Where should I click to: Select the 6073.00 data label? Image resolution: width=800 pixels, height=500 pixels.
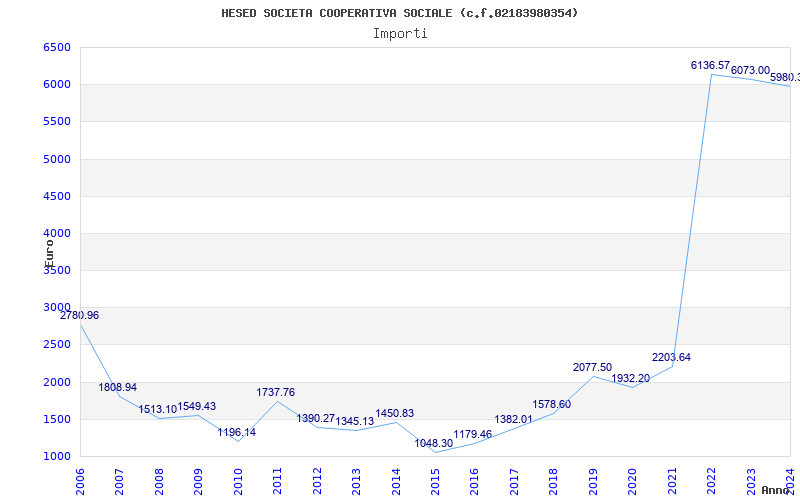point(750,70)
